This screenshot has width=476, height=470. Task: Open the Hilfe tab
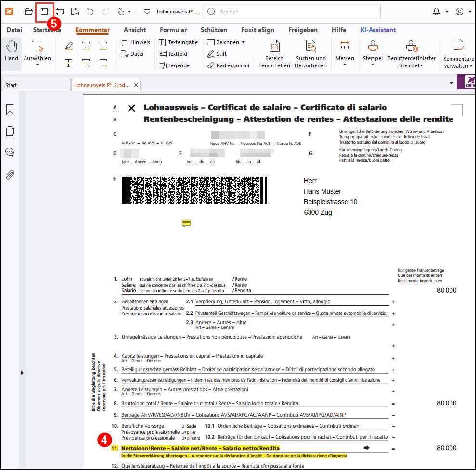(339, 30)
